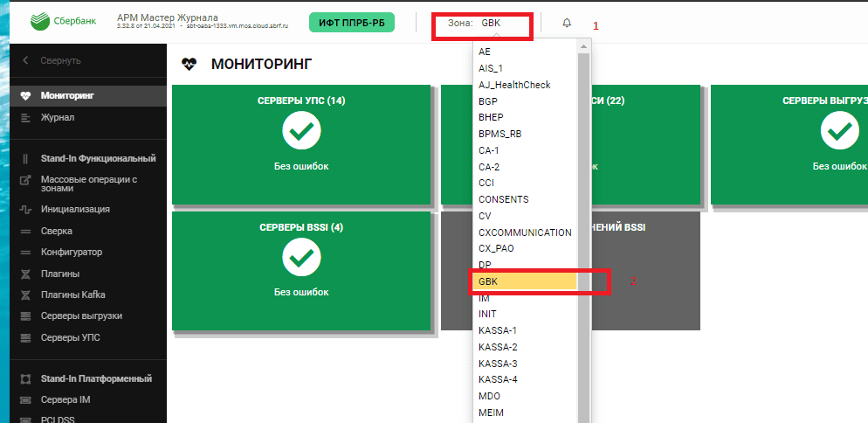This screenshot has height=423, width=868.
Task: Choose CONSENTS in the zone dropdown
Action: click(x=503, y=199)
